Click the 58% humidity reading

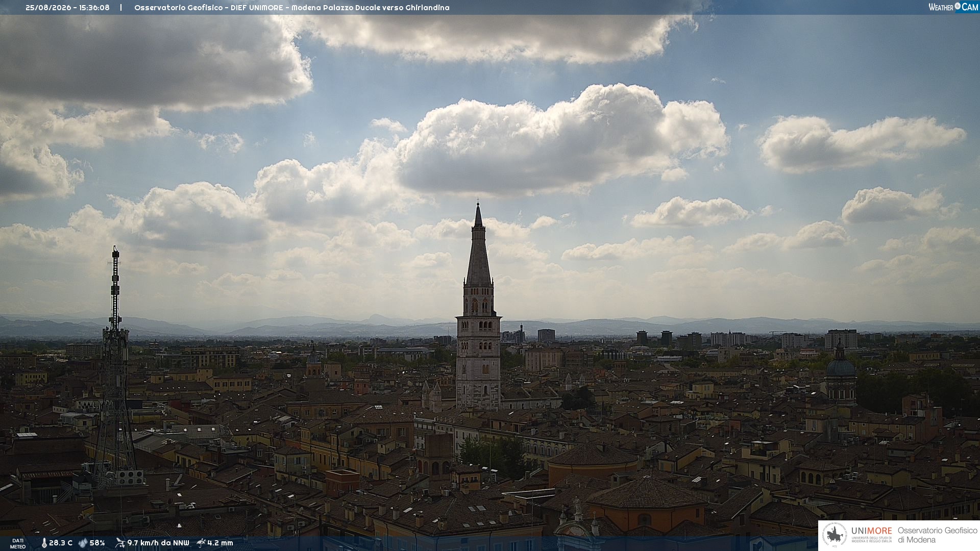[97, 543]
